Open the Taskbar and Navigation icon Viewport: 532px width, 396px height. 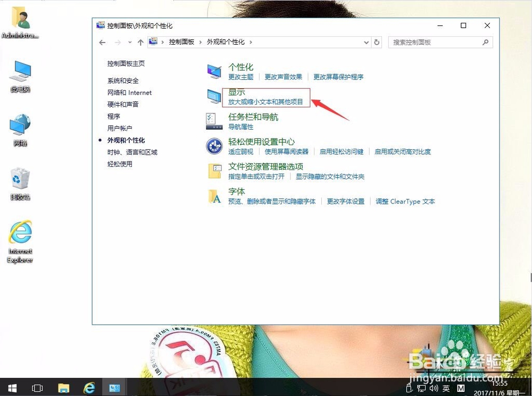pos(214,121)
